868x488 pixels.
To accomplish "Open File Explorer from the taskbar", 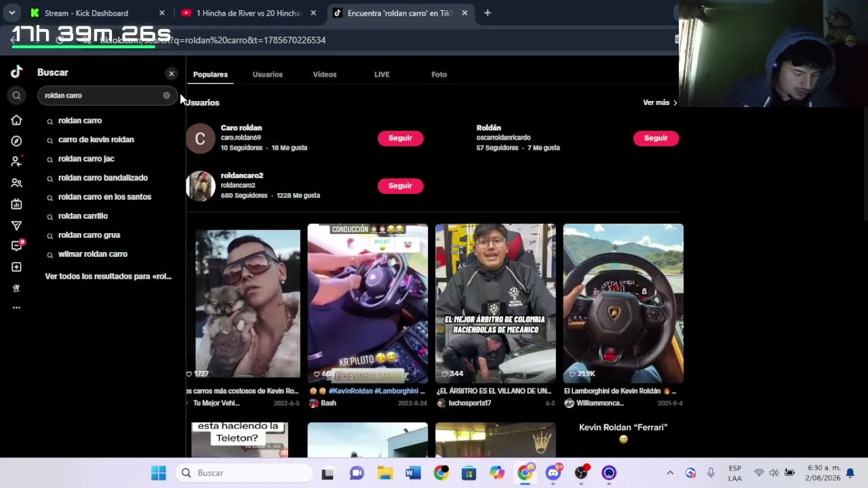I will (385, 473).
